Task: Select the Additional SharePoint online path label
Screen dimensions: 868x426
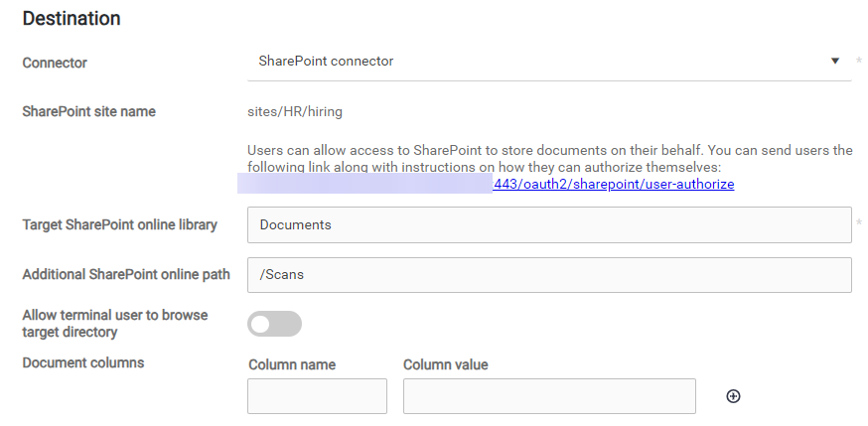Action: [x=125, y=274]
